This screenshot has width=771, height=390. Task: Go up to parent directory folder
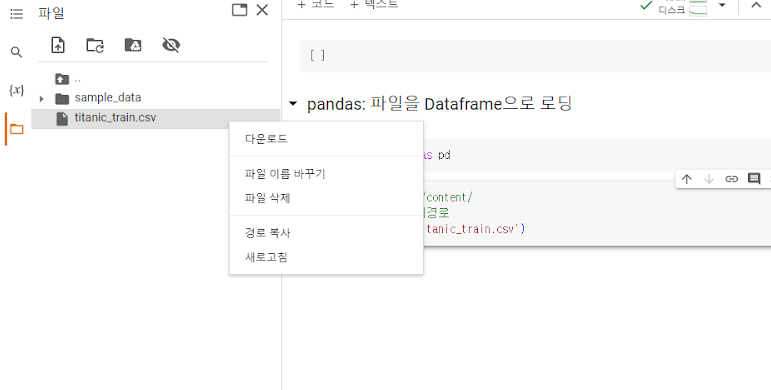(x=62, y=79)
